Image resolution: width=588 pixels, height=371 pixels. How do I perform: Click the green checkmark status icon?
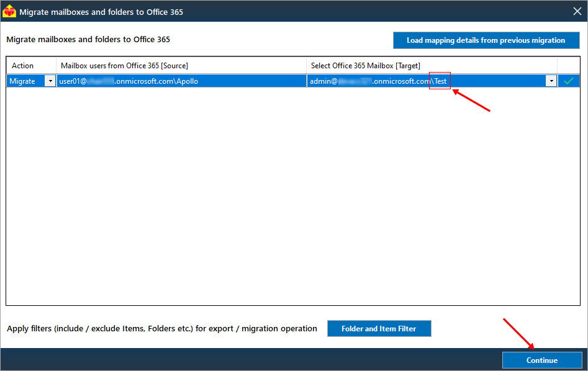[568, 81]
